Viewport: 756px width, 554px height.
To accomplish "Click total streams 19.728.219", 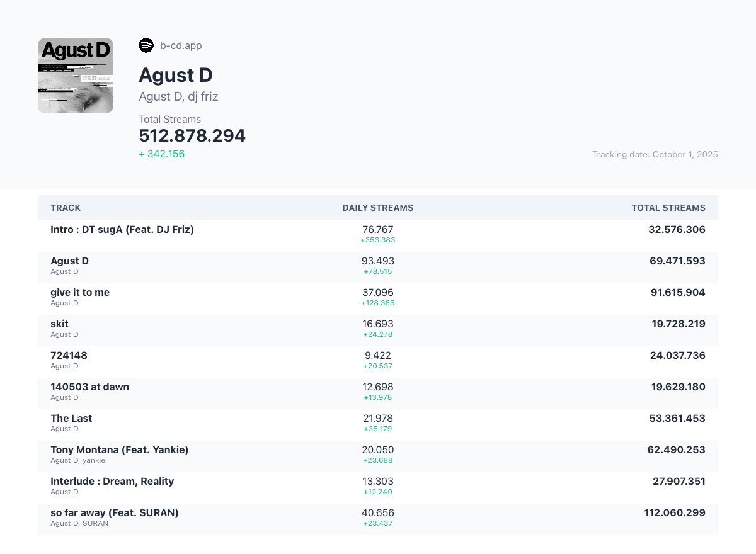I will [679, 324].
